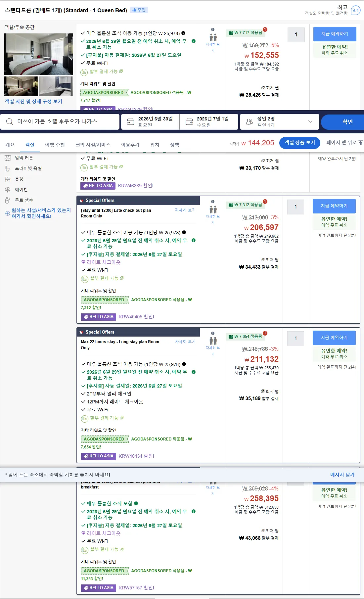Image resolution: width=364 pixels, height=599 pixels.
Task: Click the 추천 thumbs-up badge
Action: pos(139,10)
